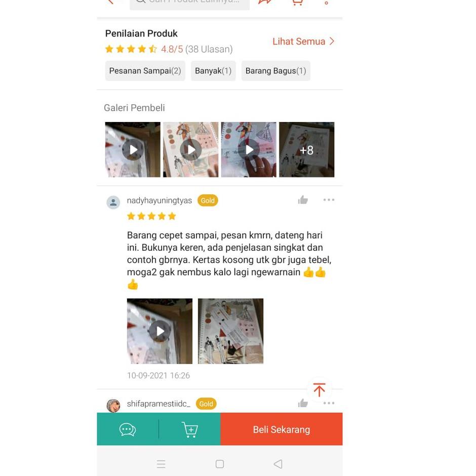Filter reviews by Banyak(1) tag

[x=213, y=71]
